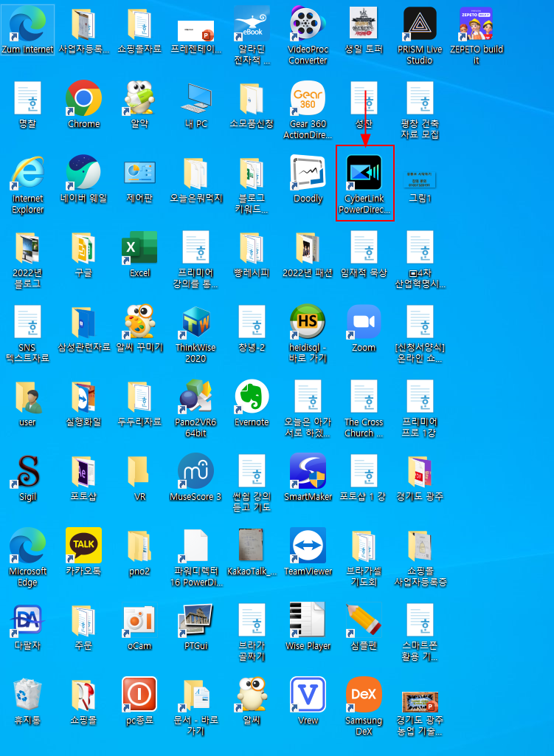Click the KakaoTalk_ image file
Screen dimensions: 554x756
point(252,546)
